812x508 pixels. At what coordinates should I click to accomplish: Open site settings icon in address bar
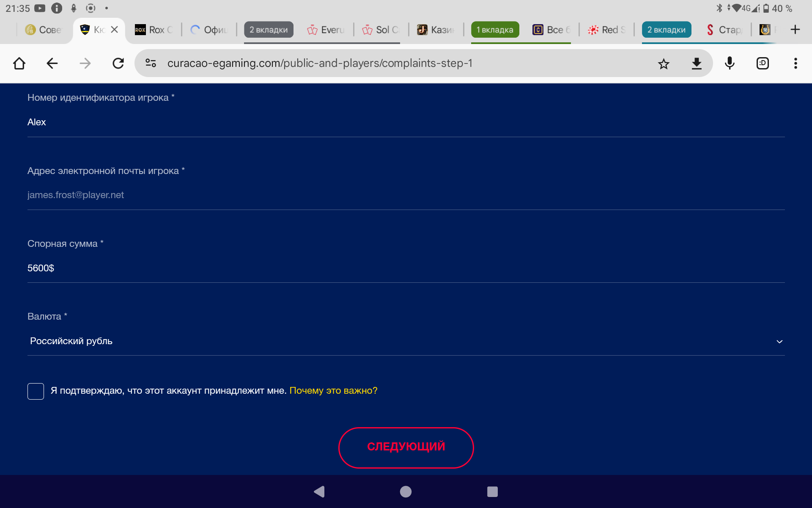pos(151,63)
